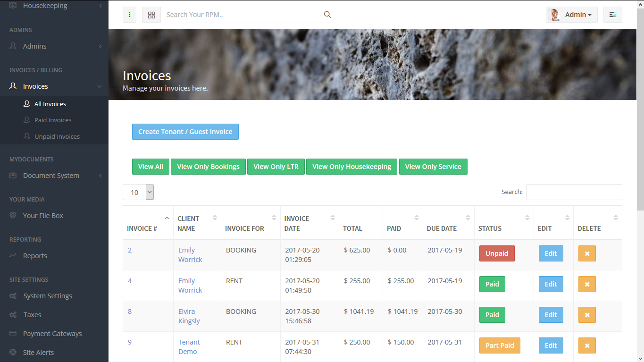Sort table by Due Date column
This screenshot has height=362, width=644.
(449, 223)
